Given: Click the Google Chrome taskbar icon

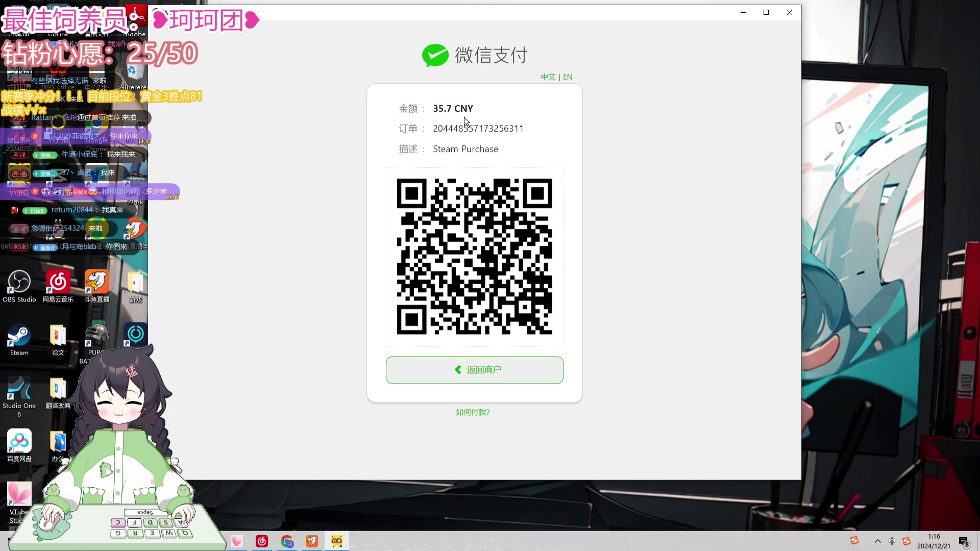Looking at the screenshot, I should pyautogui.click(x=287, y=541).
